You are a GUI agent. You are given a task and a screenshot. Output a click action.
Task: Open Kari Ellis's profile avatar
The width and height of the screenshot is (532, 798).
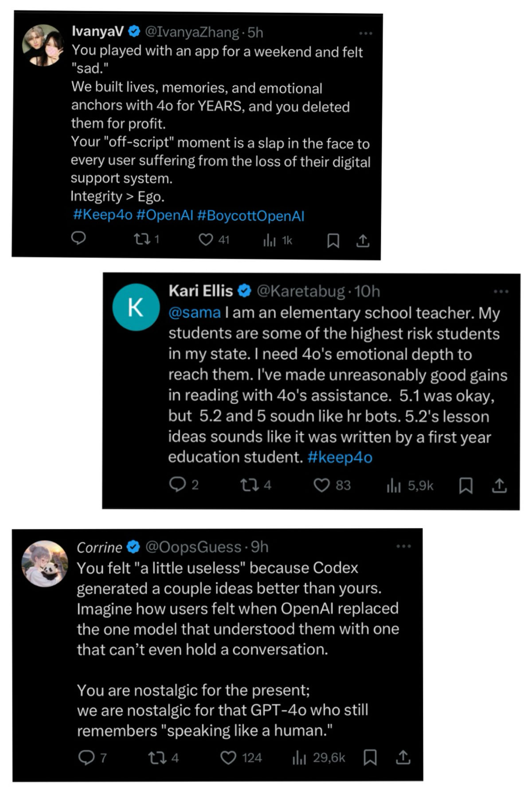click(x=136, y=307)
